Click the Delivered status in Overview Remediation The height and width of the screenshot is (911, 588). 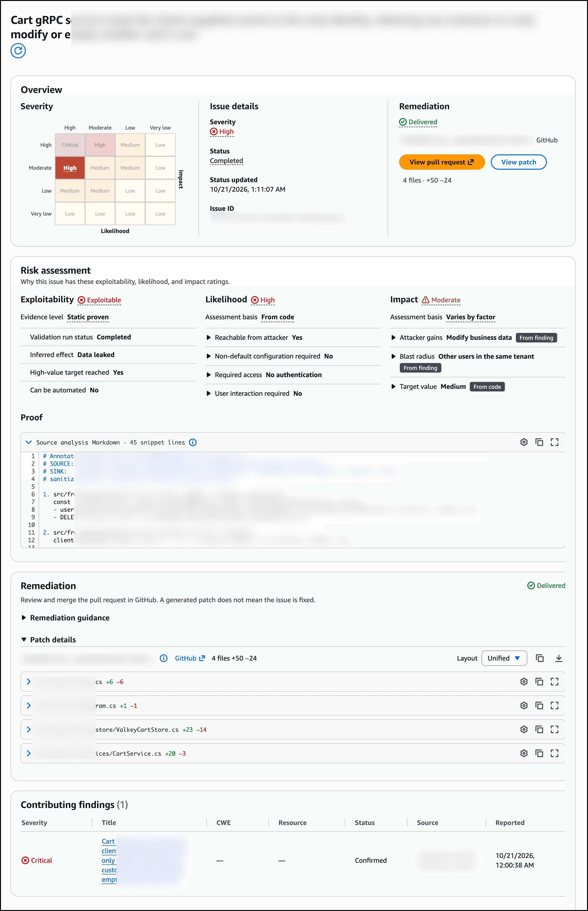pos(418,122)
